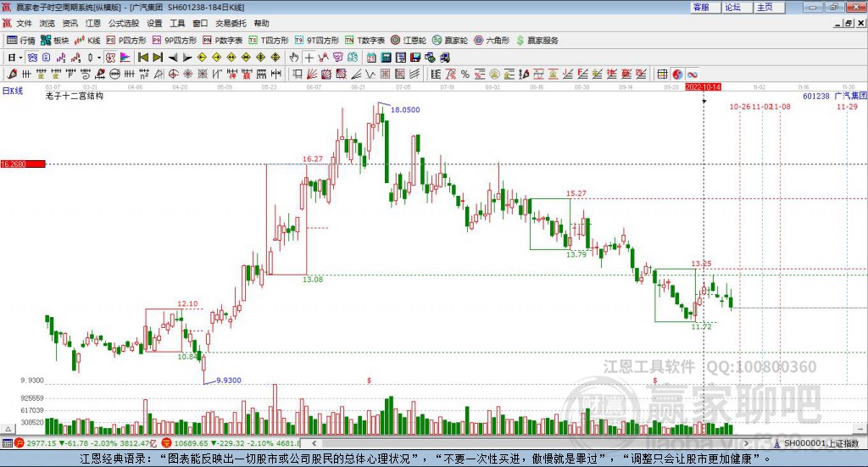Launch the 赢家轮 wheel tool
Viewport: 868px width, 467px height.
[450, 41]
